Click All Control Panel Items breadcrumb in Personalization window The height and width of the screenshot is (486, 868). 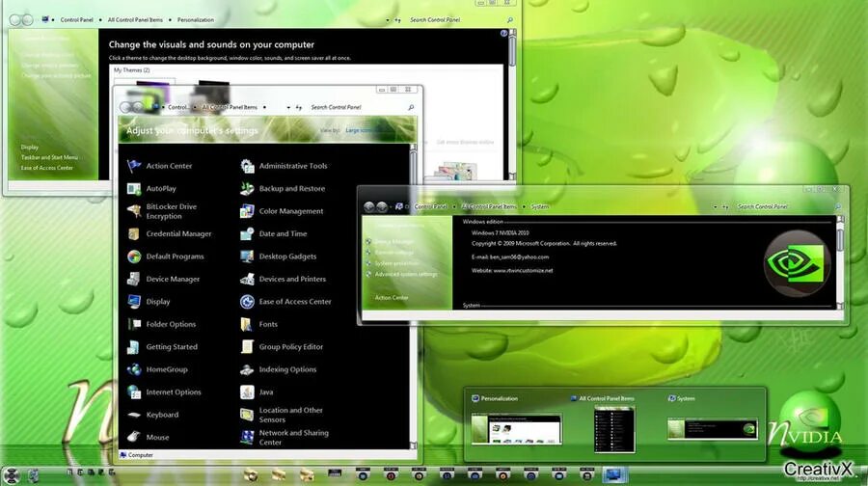135,20
